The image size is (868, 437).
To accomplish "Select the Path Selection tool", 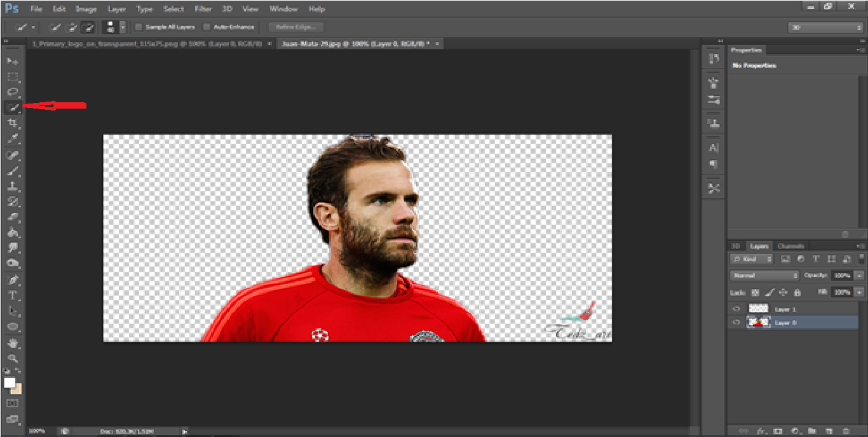I will pyautogui.click(x=12, y=311).
